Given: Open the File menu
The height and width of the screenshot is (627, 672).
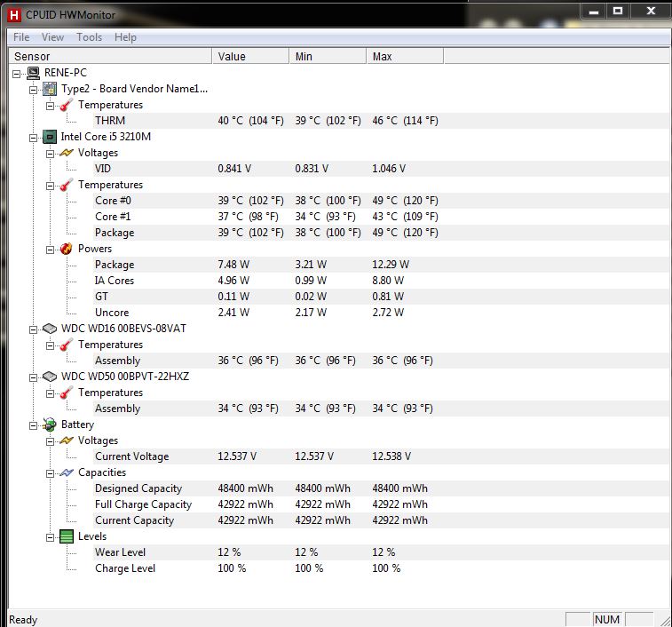Looking at the screenshot, I should point(21,37).
